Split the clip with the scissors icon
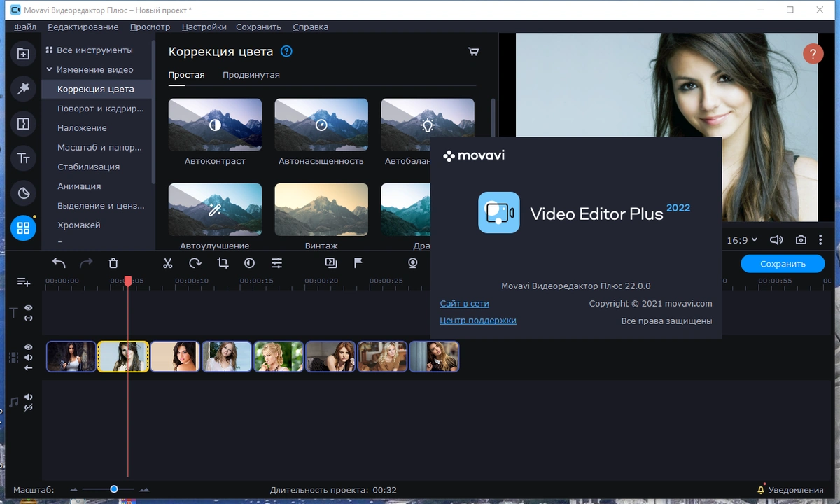This screenshot has width=840, height=504. 168,263
